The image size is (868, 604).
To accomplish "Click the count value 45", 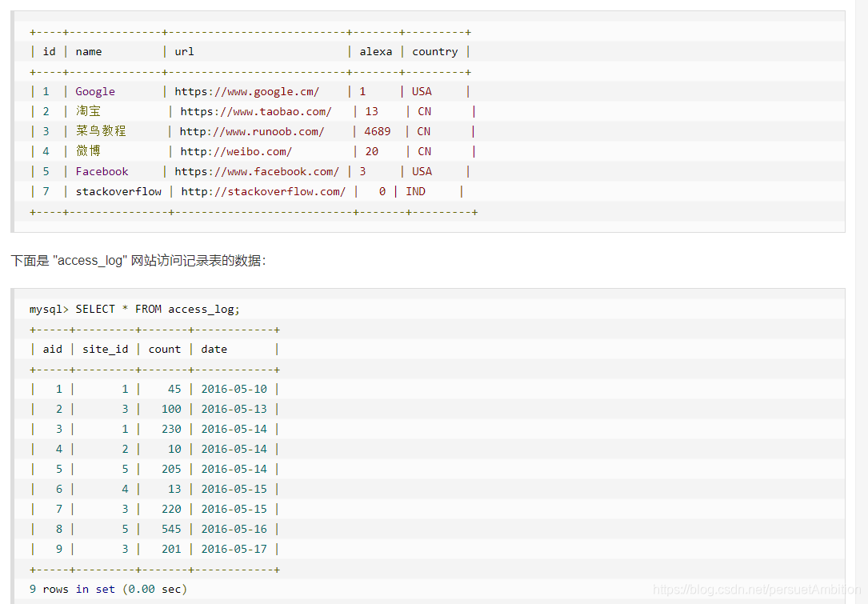I will [175, 389].
